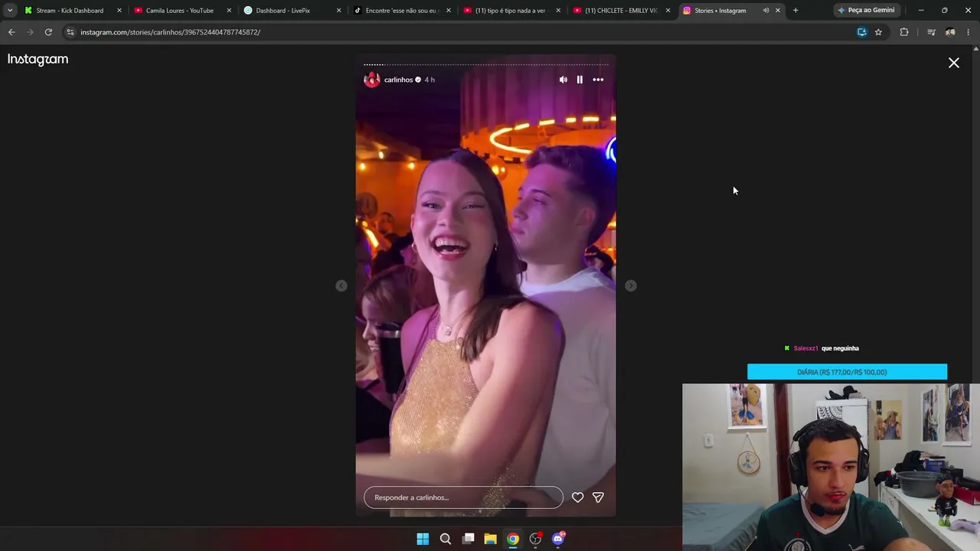Open the install app icon in address bar

pyautogui.click(x=862, y=32)
